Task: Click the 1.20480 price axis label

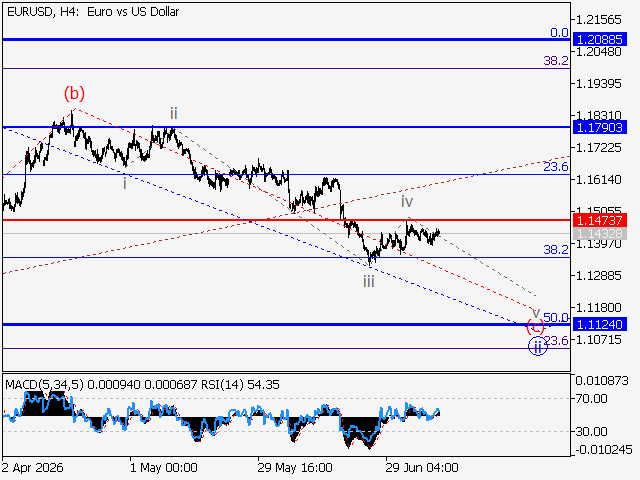Action: (x=598, y=52)
